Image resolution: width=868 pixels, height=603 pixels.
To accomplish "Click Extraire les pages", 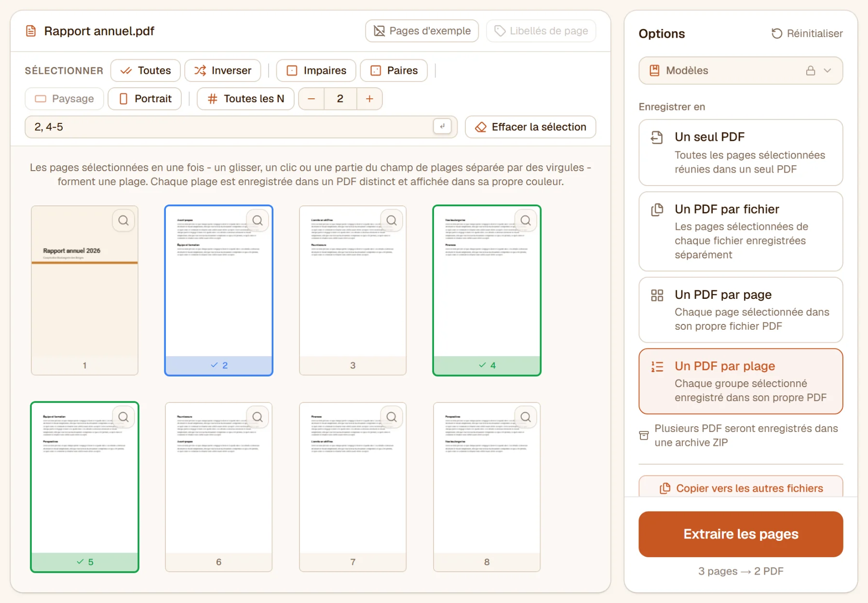I will point(741,534).
